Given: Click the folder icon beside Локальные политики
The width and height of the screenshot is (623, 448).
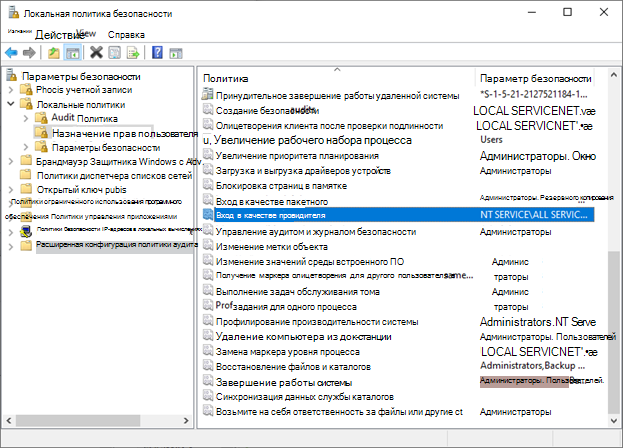Looking at the screenshot, I should tap(26, 104).
